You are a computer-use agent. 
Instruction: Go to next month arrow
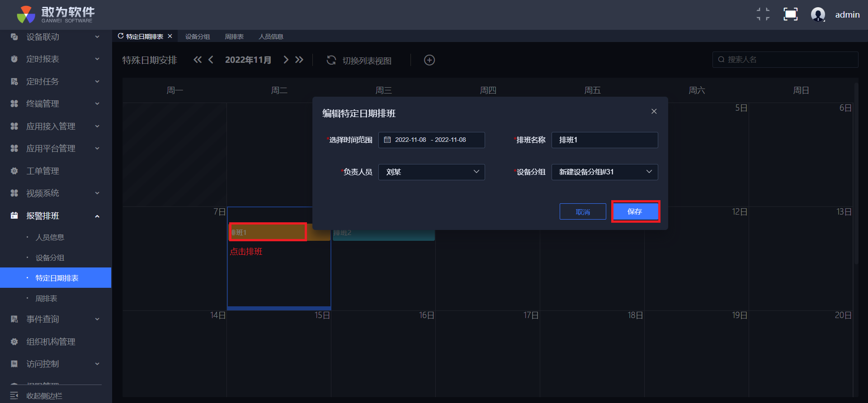[x=286, y=60]
